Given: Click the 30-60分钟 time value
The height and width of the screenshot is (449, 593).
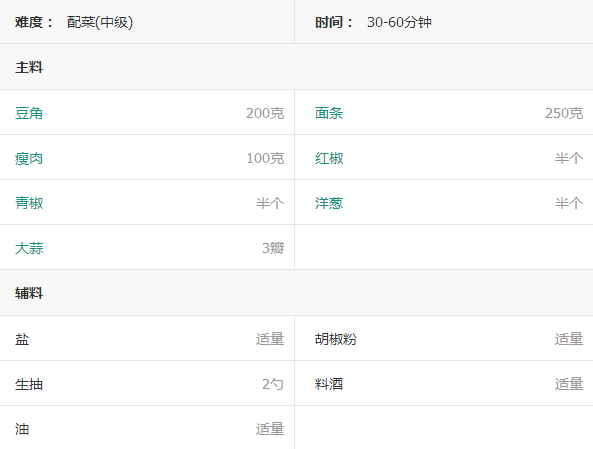Looking at the screenshot, I should point(399,22).
